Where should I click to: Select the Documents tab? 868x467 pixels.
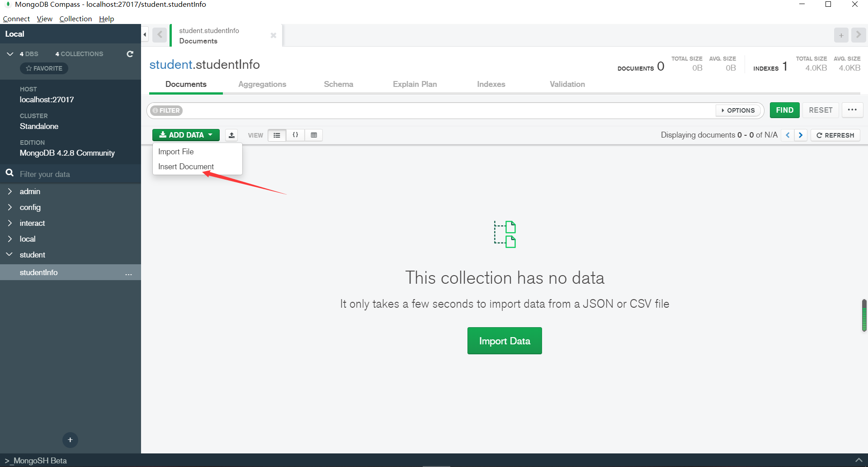tap(186, 84)
